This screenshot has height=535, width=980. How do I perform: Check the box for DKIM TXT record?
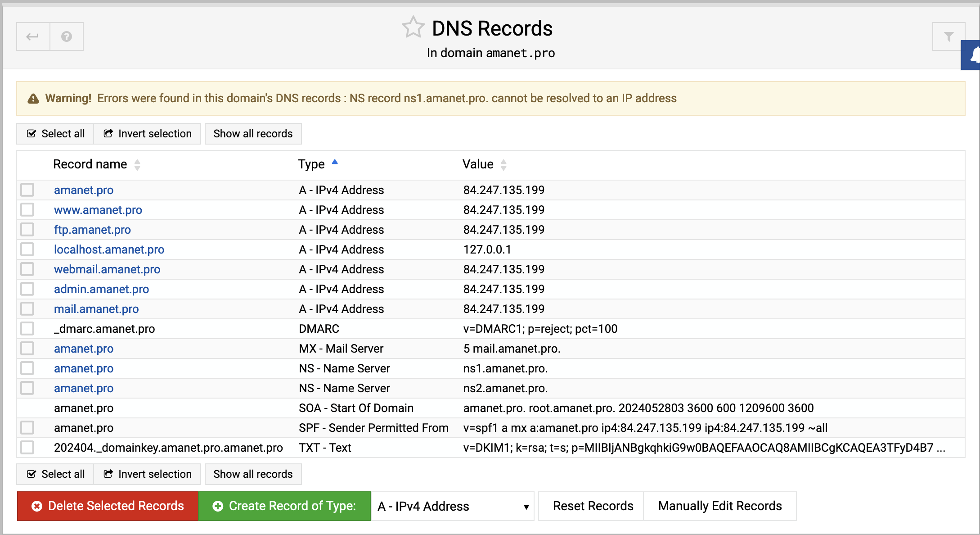[x=27, y=448]
